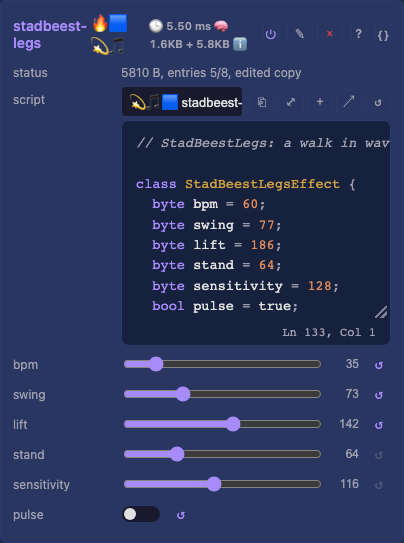Grab the code editor resize handle
The height and width of the screenshot is (543, 404).
(x=381, y=312)
